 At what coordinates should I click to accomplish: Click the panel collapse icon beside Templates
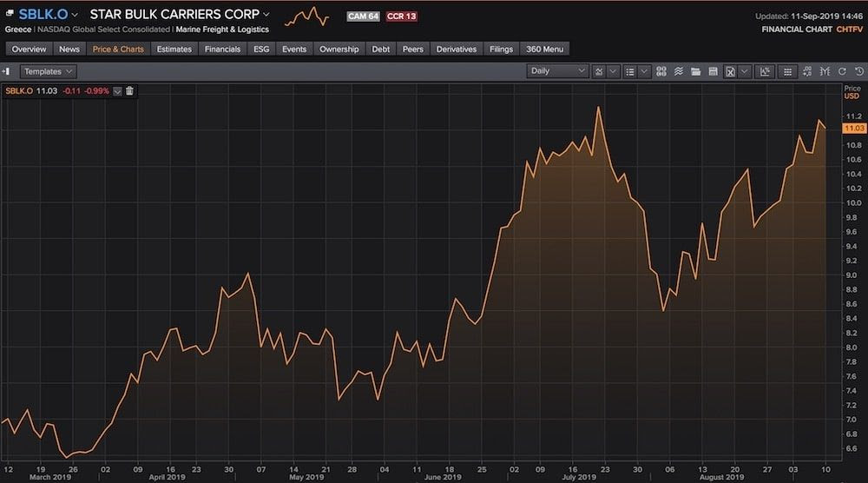[7, 71]
